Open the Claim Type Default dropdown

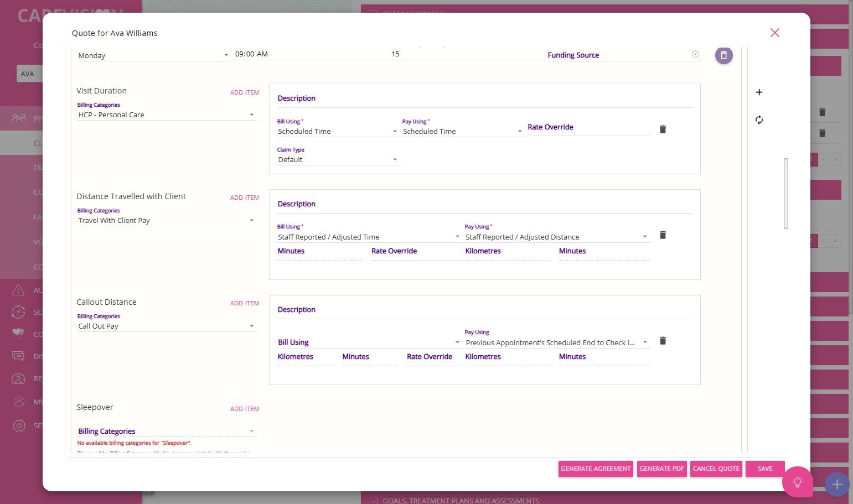338,159
